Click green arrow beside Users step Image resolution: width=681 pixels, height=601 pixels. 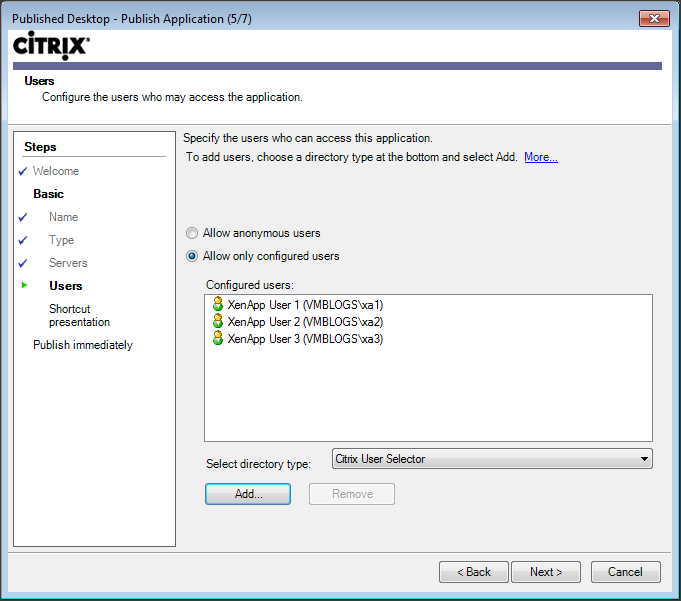(x=24, y=285)
